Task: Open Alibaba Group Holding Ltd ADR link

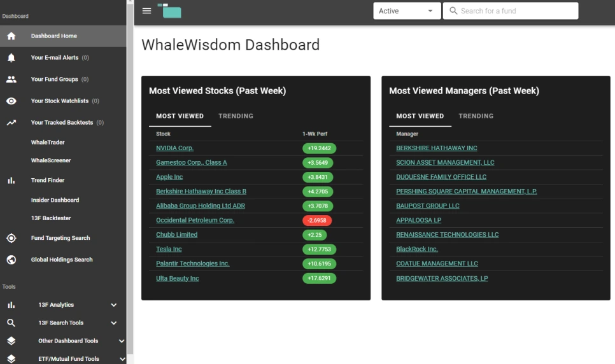Action: 201,206
